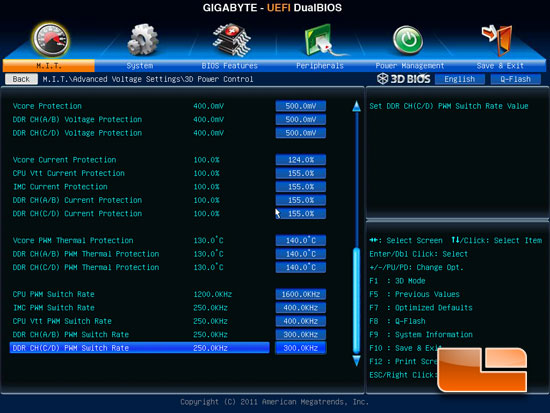Click scroll up arrow of settings list

[356, 106]
